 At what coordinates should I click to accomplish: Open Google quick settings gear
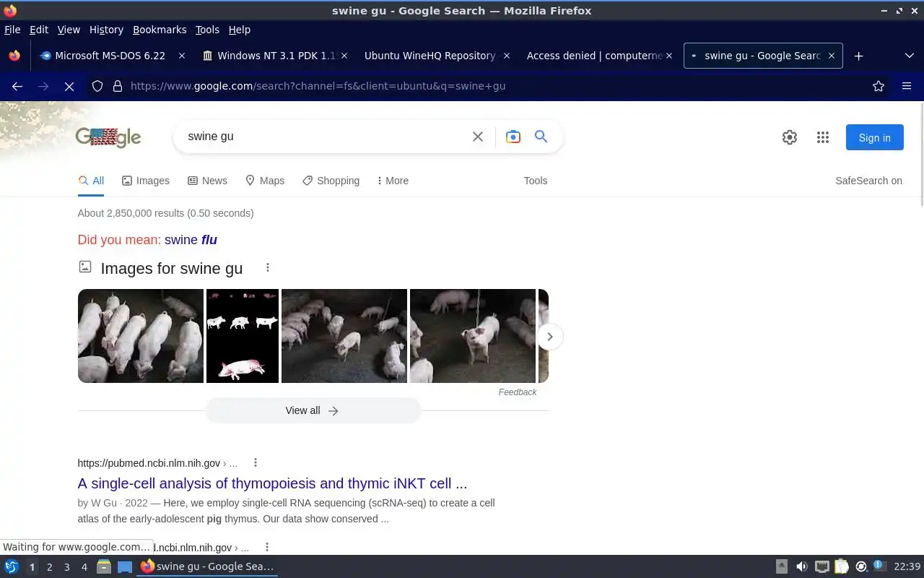[790, 137]
